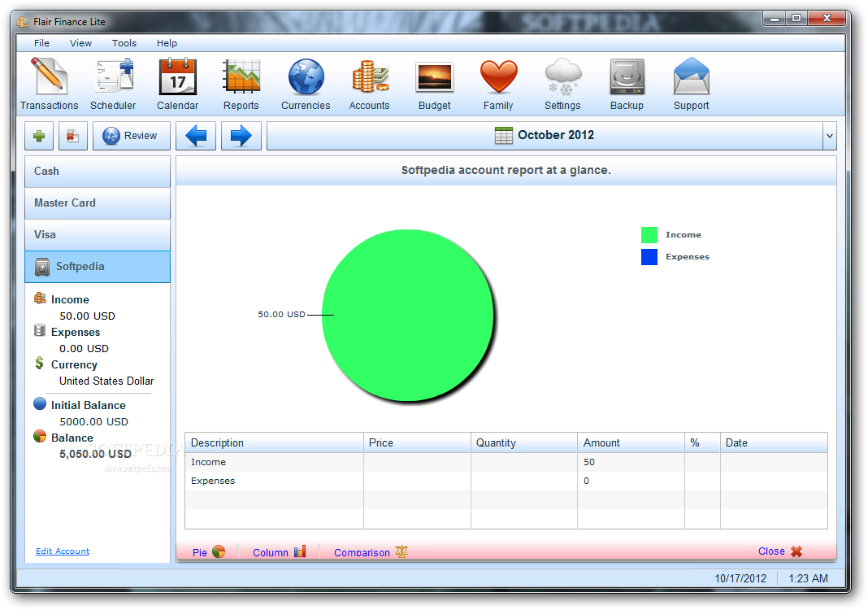This screenshot has height=610, width=868.
Task: Click the Initial Balance blue circle icon
Action: [x=40, y=403]
